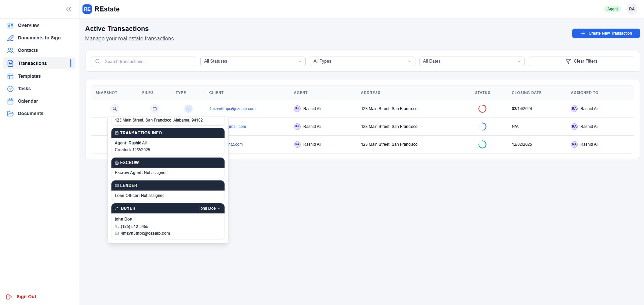Screen dimensions: 644x305
Task: Click the blue status ring for N/A row
Action: coord(482,127)
